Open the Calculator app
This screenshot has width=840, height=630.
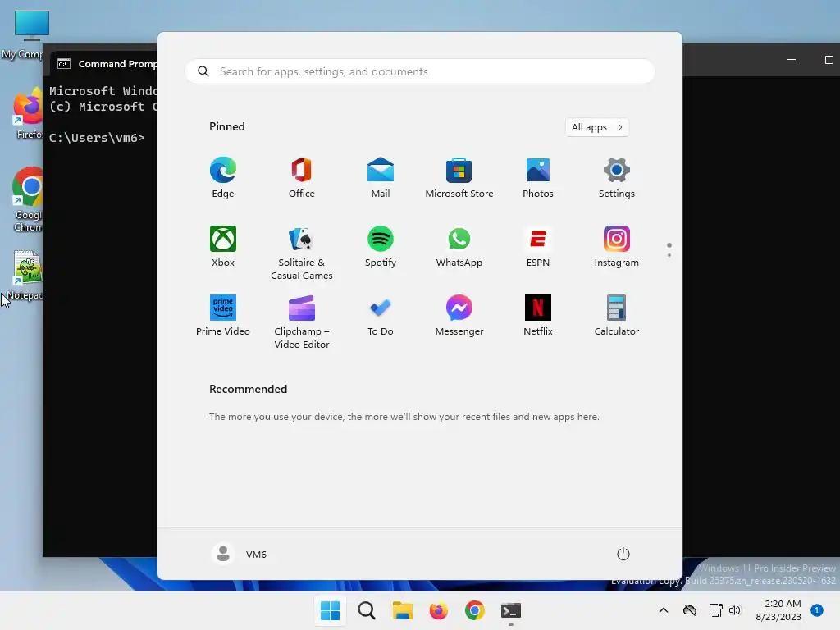coord(617,316)
